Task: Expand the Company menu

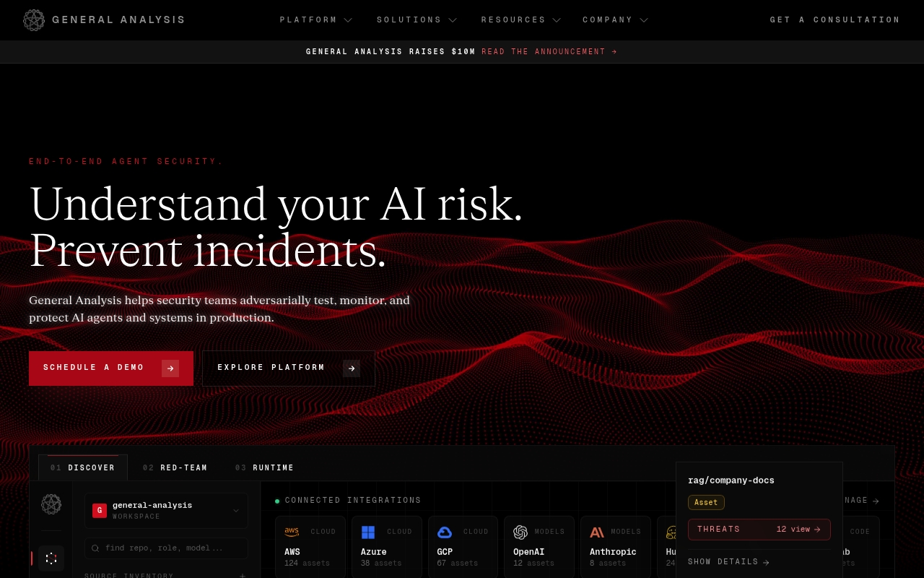Action: click(616, 20)
